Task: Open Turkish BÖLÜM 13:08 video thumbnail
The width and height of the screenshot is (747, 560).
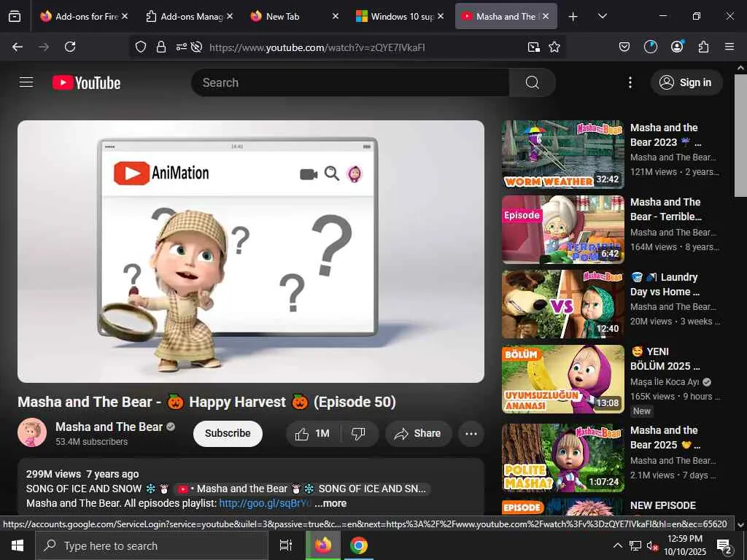Action: pos(562,379)
